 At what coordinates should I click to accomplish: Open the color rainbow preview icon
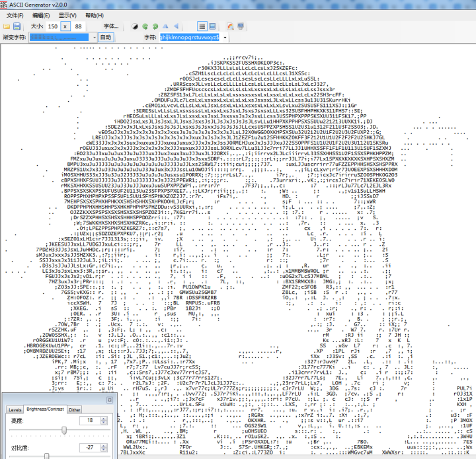point(231,26)
